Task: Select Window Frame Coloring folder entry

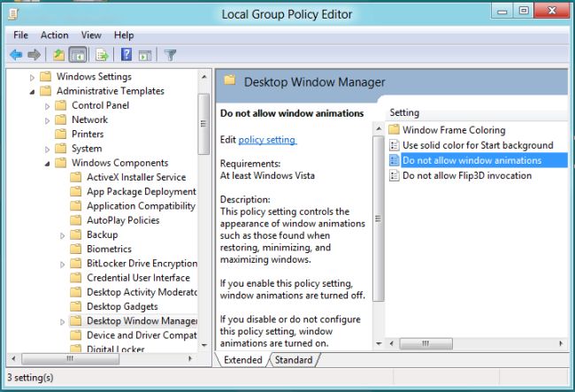Action: (x=454, y=130)
